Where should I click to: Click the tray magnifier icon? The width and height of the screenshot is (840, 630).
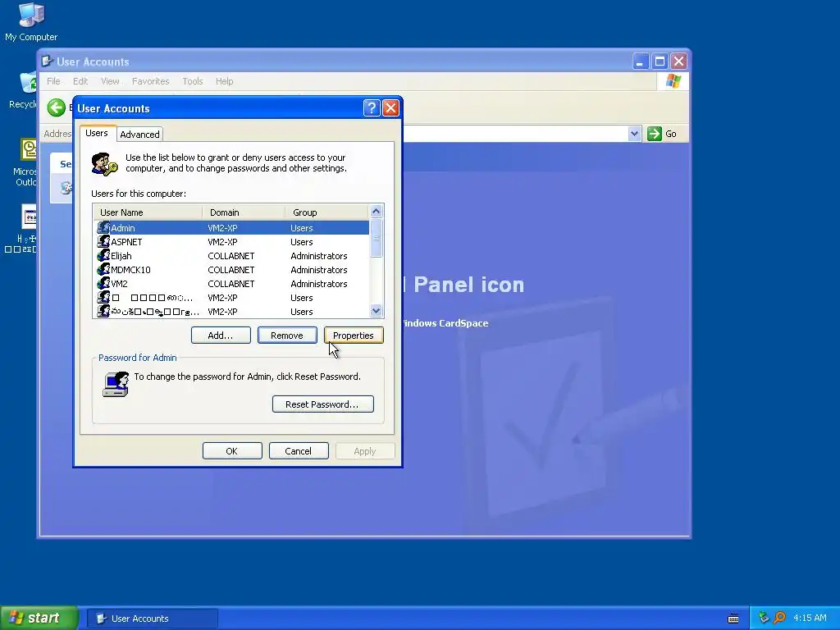[x=780, y=618]
